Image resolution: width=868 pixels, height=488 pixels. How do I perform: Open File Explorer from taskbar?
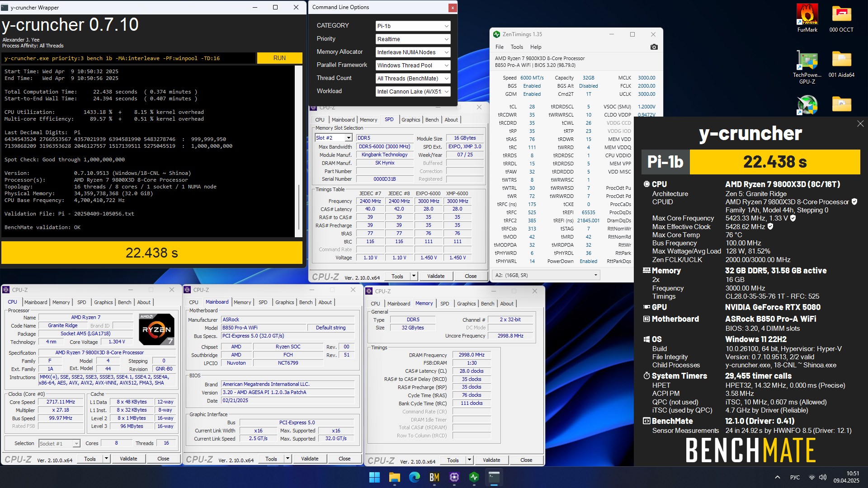click(x=394, y=477)
